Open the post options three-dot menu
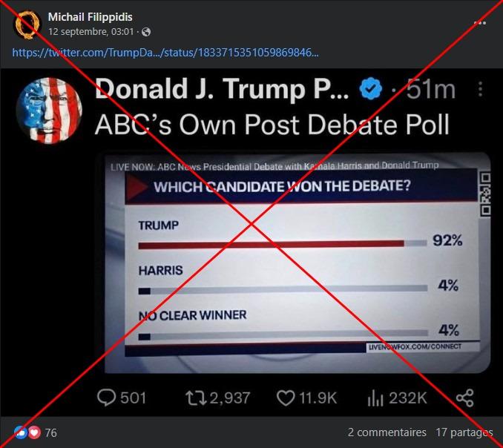503x448 pixels. (480, 23)
